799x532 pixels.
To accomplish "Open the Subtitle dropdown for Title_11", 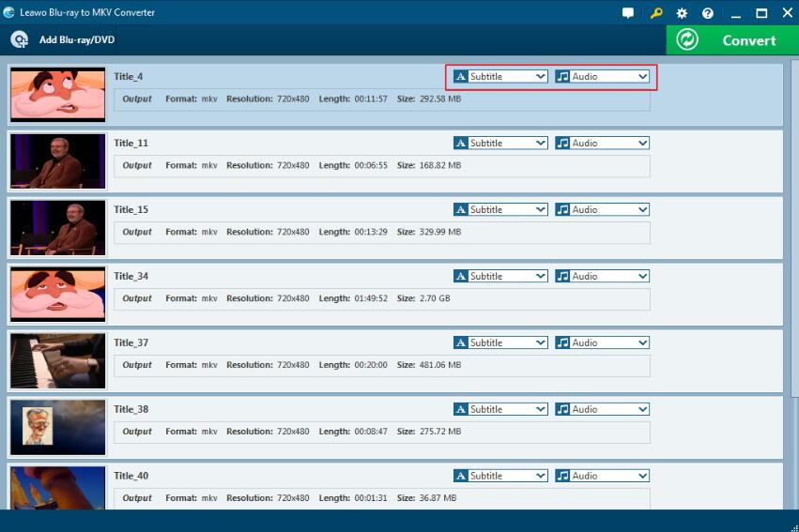I will [500, 143].
